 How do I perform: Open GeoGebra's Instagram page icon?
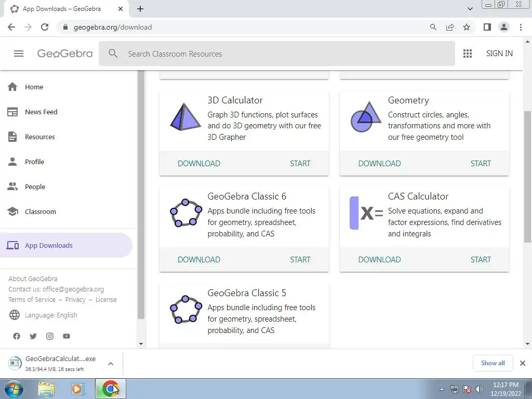tap(50, 336)
